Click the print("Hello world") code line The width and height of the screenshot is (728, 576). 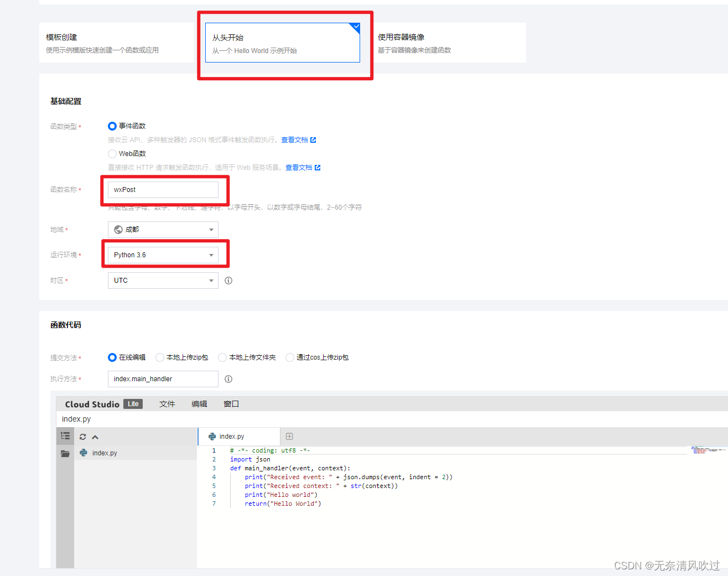click(281, 495)
